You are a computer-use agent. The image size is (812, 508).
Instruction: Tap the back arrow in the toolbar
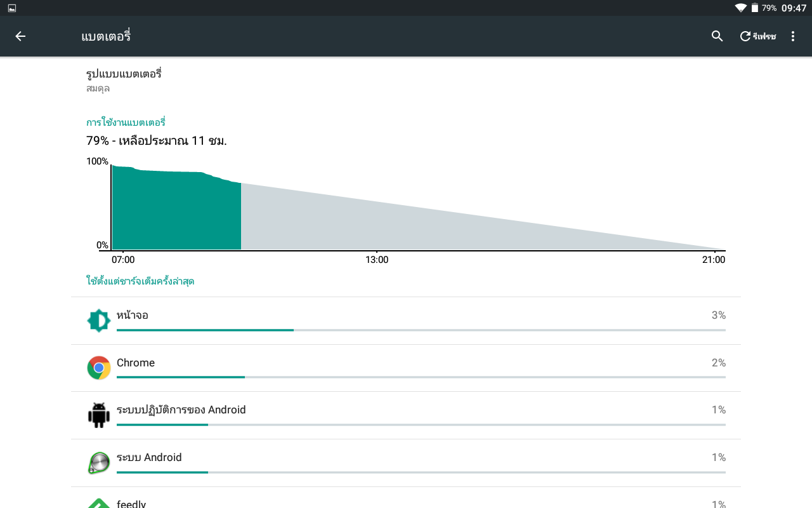coord(20,36)
